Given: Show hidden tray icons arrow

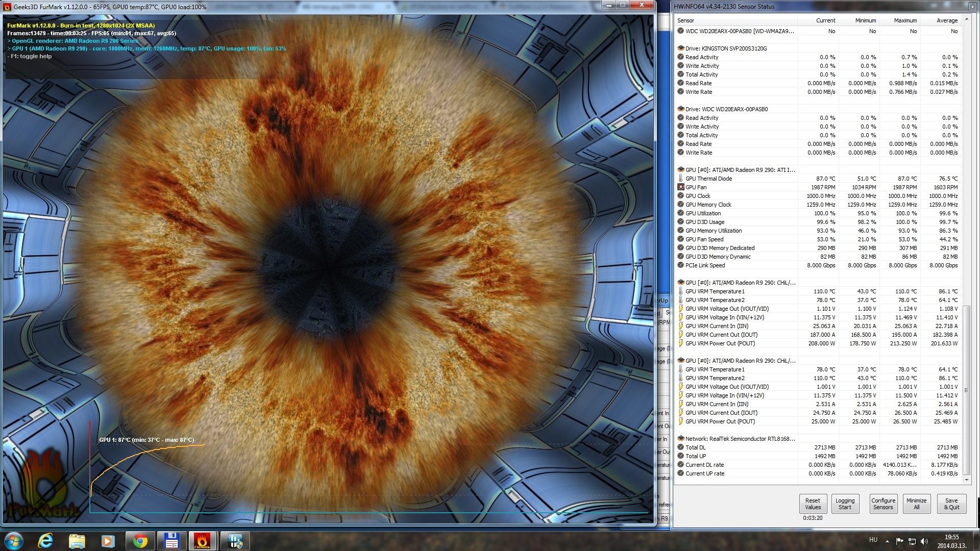Looking at the screenshot, I should point(887,541).
